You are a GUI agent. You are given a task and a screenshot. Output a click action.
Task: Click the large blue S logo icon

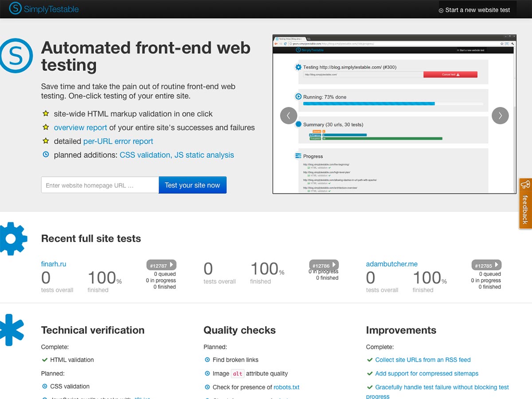pos(16,56)
